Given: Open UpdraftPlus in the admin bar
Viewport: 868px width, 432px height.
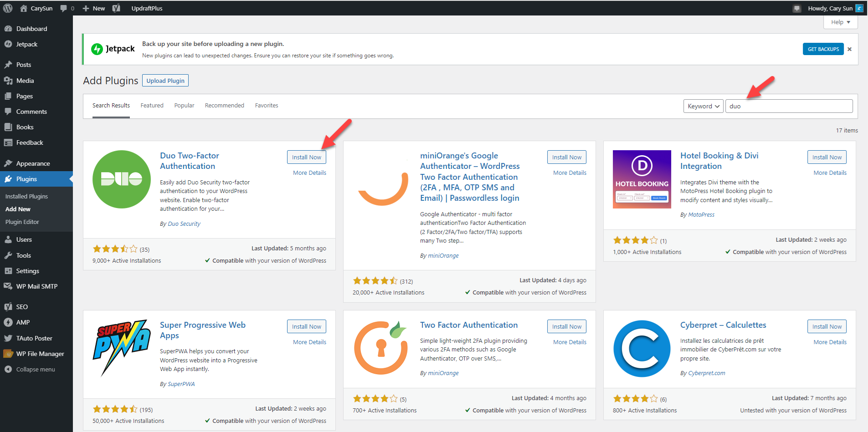Looking at the screenshot, I should click(x=147, y=8).
